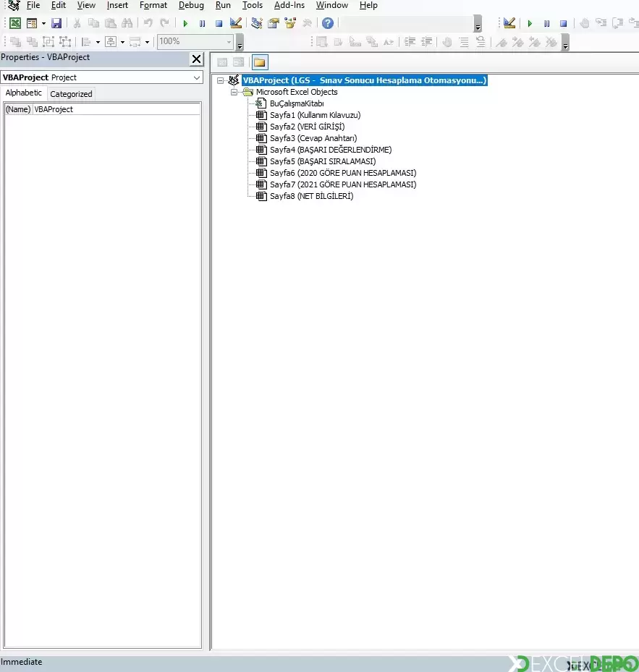Toggle Breakpoint hand icon in Edit toolbar
639x672 pixels.
click(447, 41)
